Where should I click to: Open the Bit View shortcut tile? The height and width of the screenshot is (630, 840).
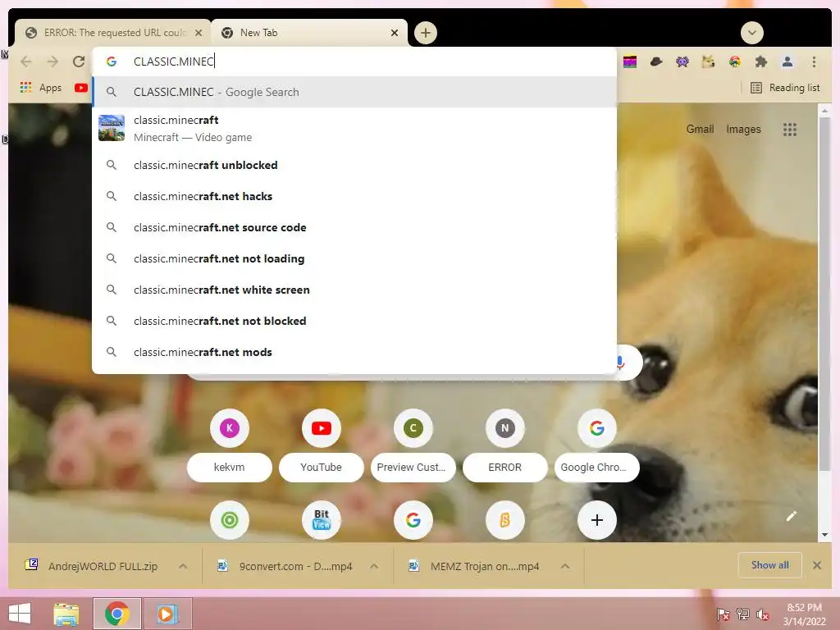pyautogui.click(x=322, y=519)
